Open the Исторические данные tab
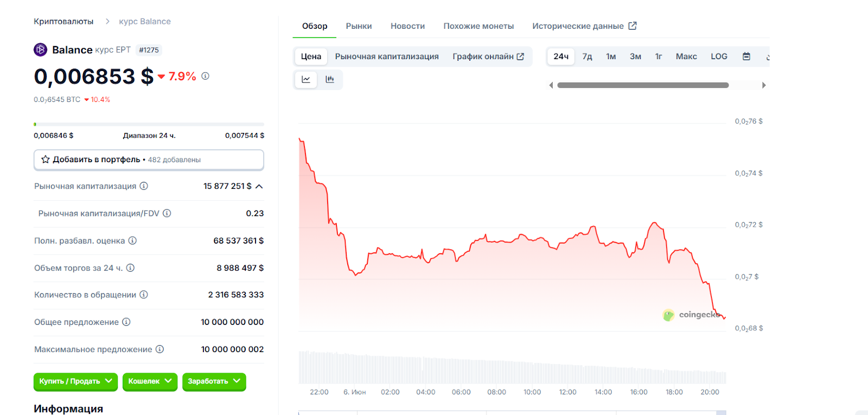The height and width of the screenshot is (415, 868). click(584, 26)
